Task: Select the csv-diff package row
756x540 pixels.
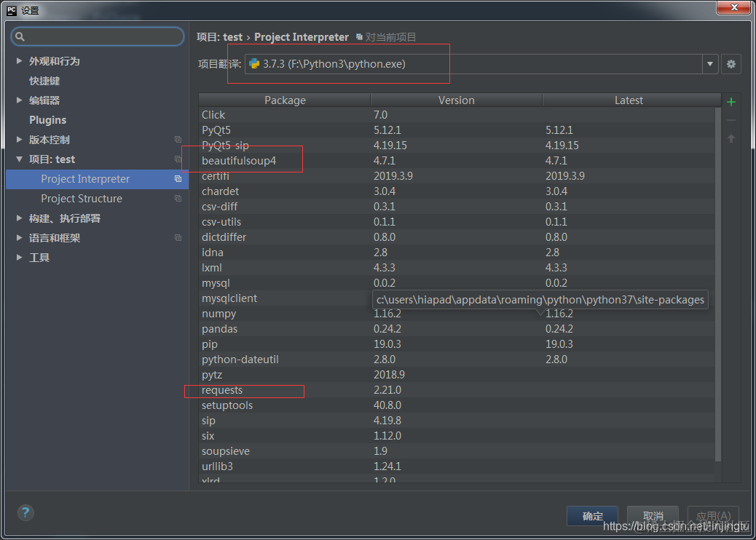Action: [457, 206]
